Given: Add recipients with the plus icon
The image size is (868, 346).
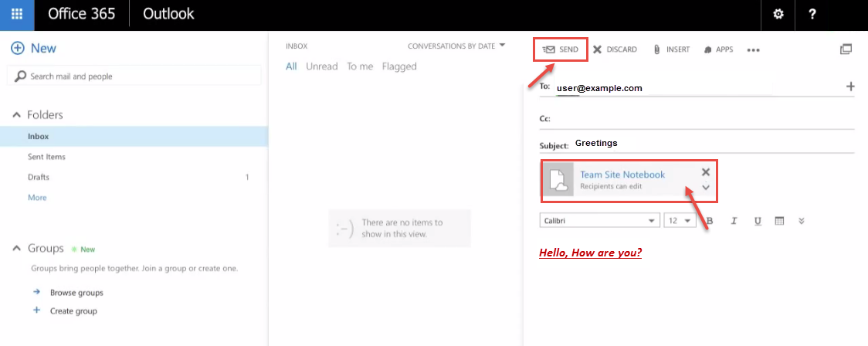Looking at the screenshot, I should pyautogui.click(x=850, y=86).
